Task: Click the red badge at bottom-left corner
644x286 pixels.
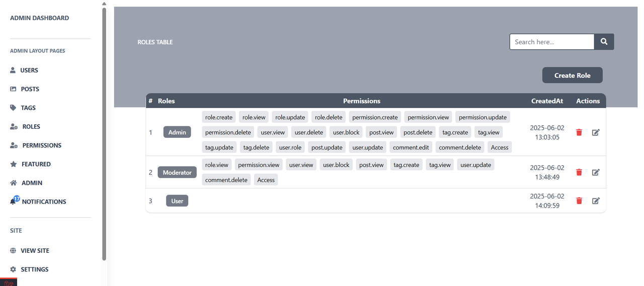Action: (9, 282)
